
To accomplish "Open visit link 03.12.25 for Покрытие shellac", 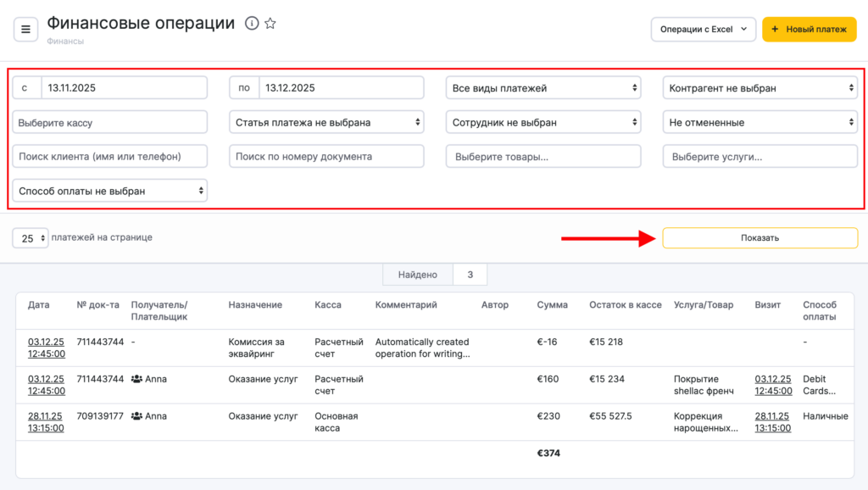I will [773, 385].
